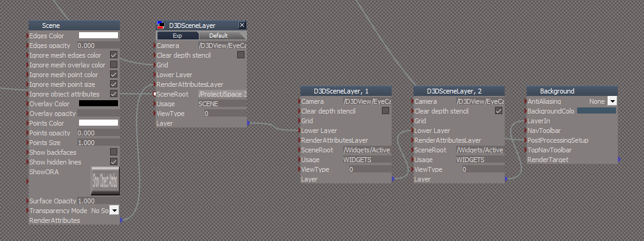The height and width of the screenshot is (241, 644).
Task: Disable Show hidden lines checkbox
Action: 114,162
